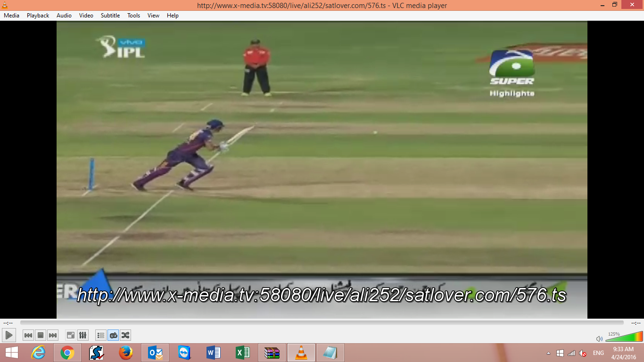Open the Media menu
644x362 pixels.
(11, 16)
